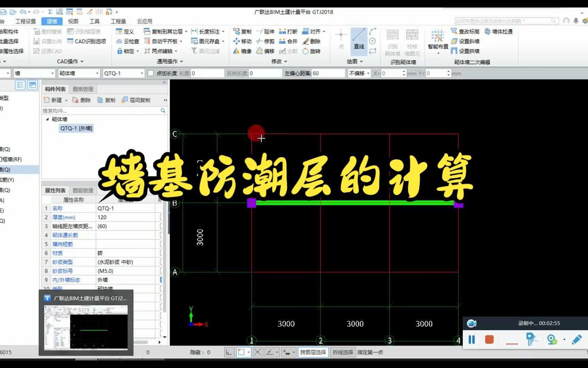This screenshot has height=368, width=588.
Task: Toggle the 点加长度 checkbox
Action: [x=151, y=73]
